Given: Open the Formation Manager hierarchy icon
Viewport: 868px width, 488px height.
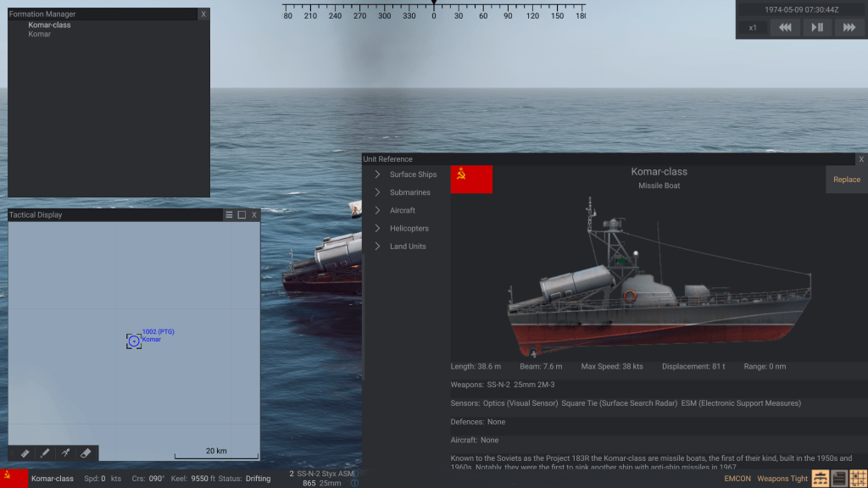Looking at the screenshot, I should (x=820, y=479).
